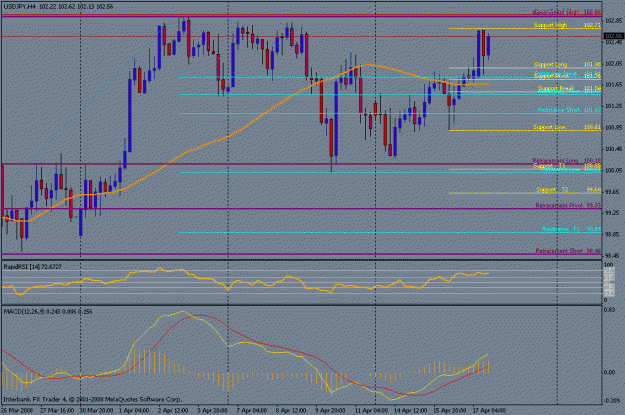
Task: Click the Interbank FX Trader copyright text
Action: click(92, 399)
